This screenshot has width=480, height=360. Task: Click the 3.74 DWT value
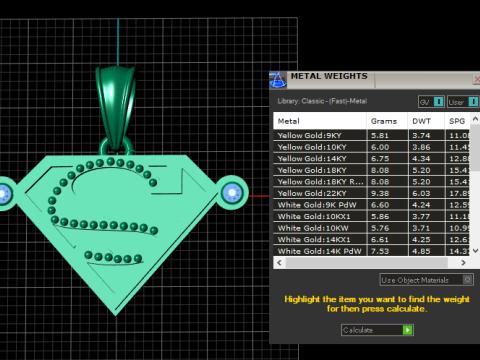[421, 135]
